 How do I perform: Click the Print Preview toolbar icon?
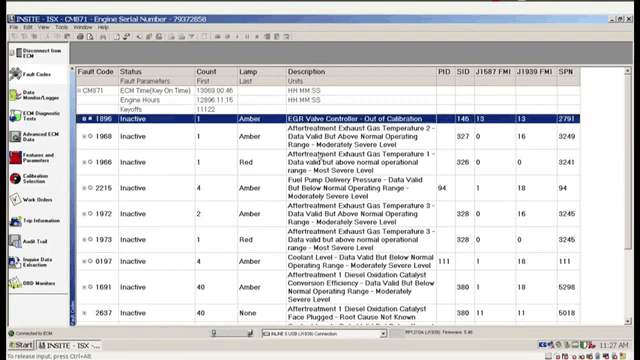coord(90,37)
